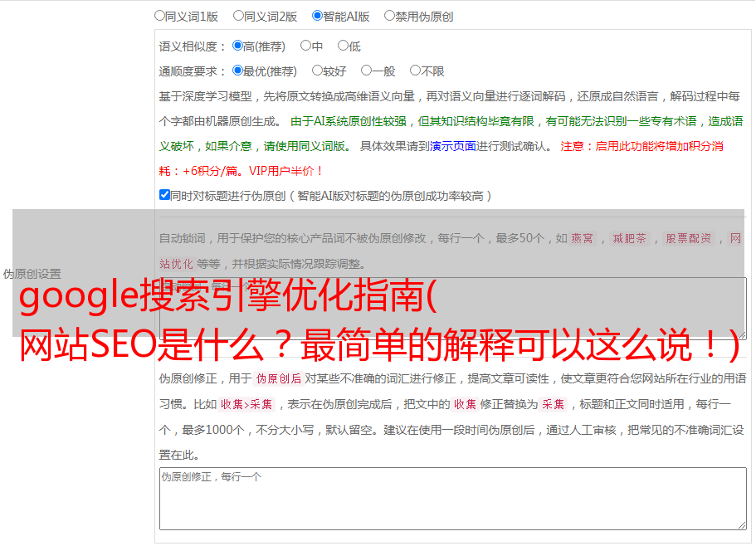Click the 自动锁词 textarea

453,309
